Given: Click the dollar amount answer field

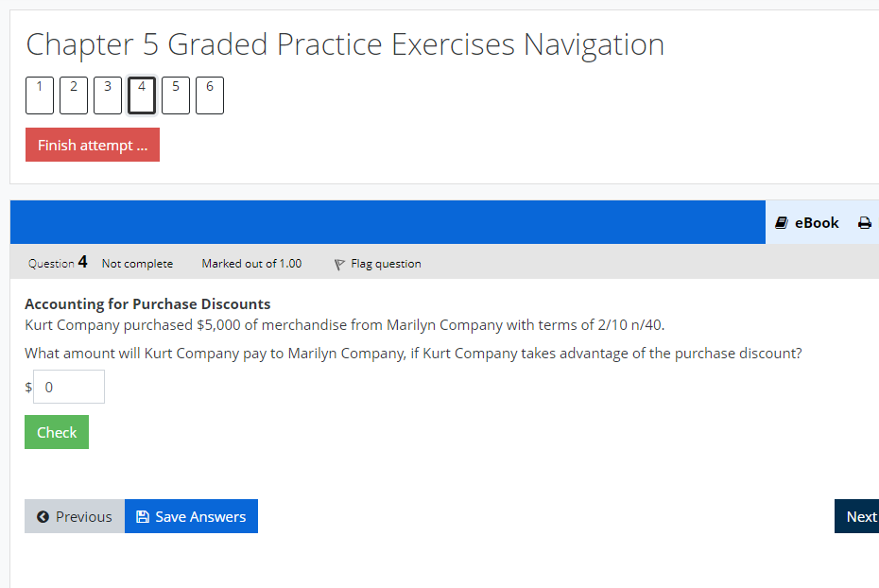Looking at the screenshot, I should click(68, 387).
